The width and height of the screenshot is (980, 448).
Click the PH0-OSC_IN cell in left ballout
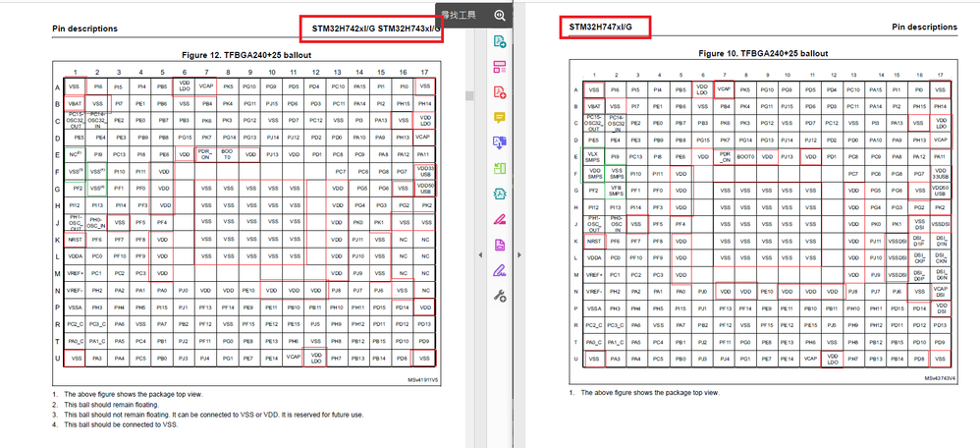(x=97, y=222)
